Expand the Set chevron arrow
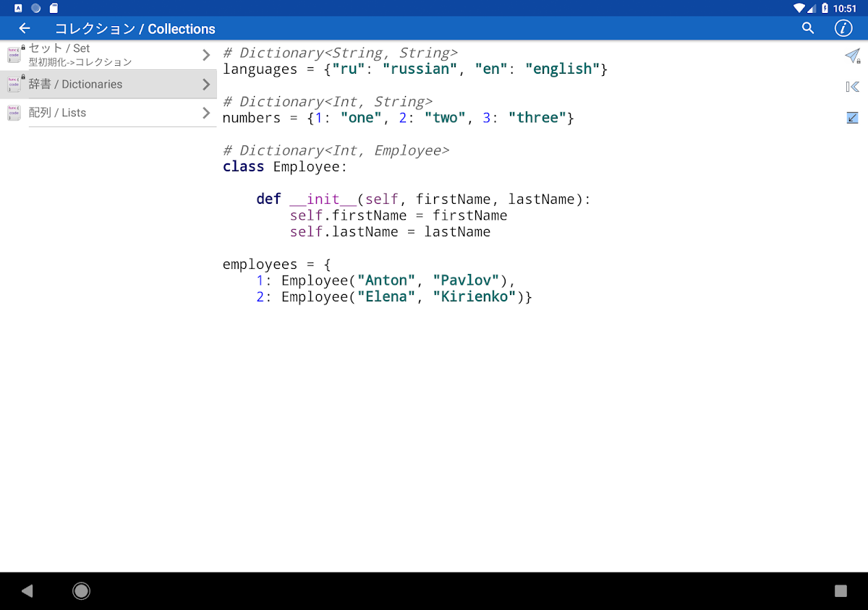 click(x=206, y=55)
